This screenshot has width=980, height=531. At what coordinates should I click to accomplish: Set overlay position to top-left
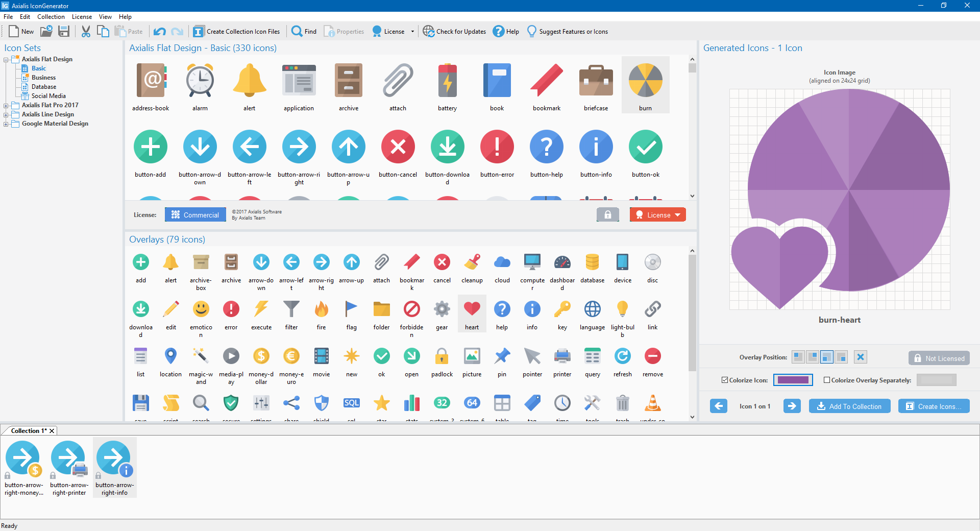[798, 357]
